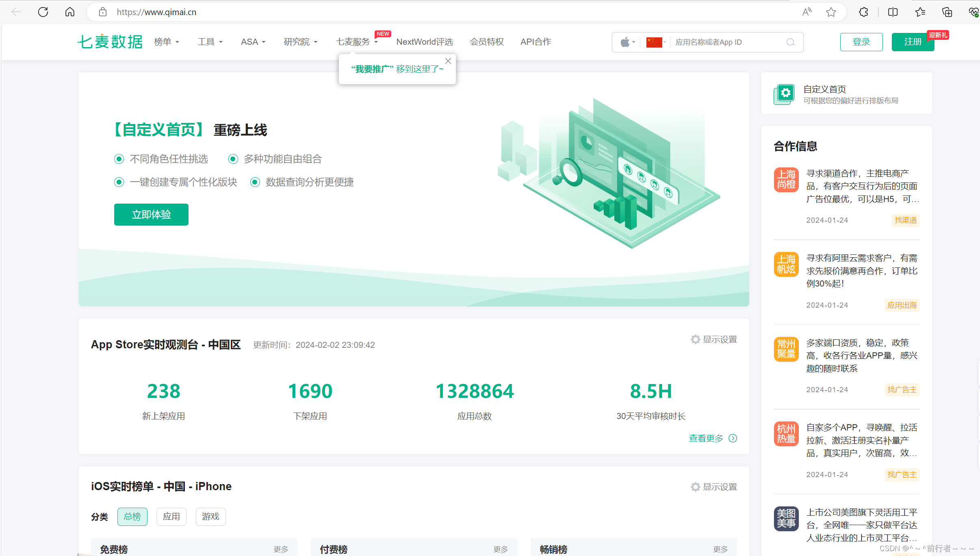Viewport: 980px width, 556px height.
Task: Click the 8.5H 审核时长 statistic
Action: pos(651,401)
